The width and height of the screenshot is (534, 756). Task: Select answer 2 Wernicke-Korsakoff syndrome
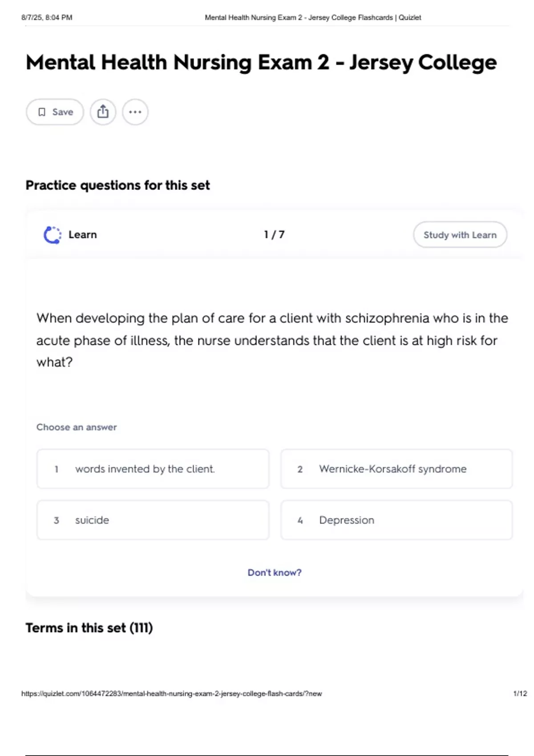[x=396, y=469]
